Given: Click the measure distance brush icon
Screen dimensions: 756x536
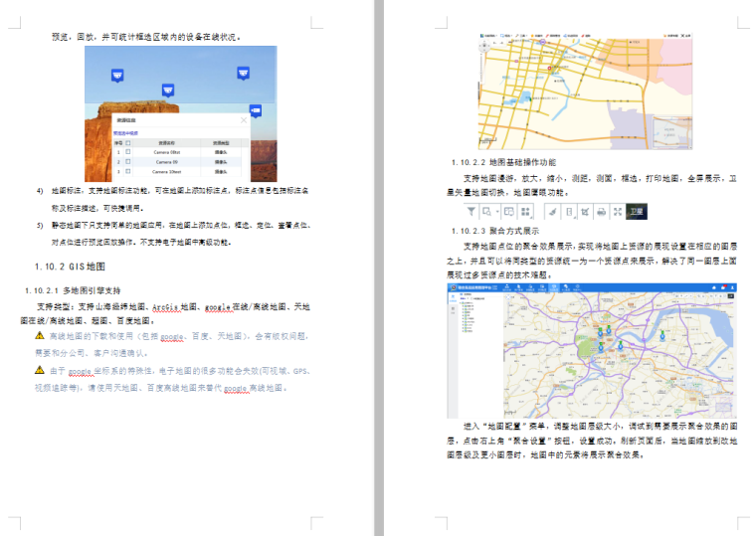Looking at the screenshot, I should [x=551, y=211].
